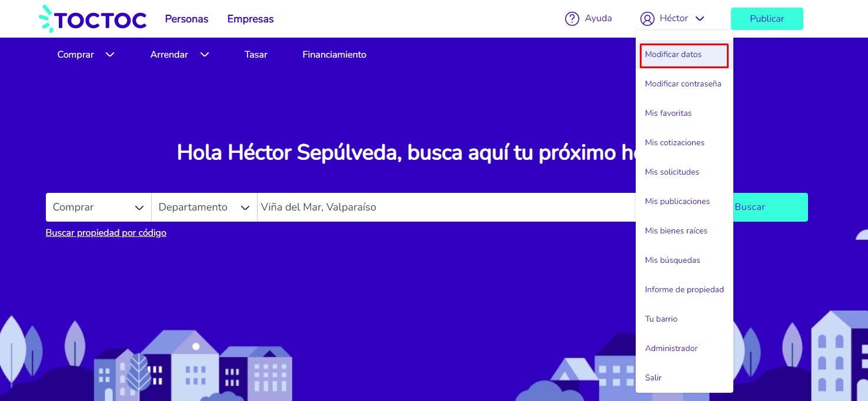Click the profile icon next to Héctor
This screenshot has width=868, height=401.
coord(647,18)
